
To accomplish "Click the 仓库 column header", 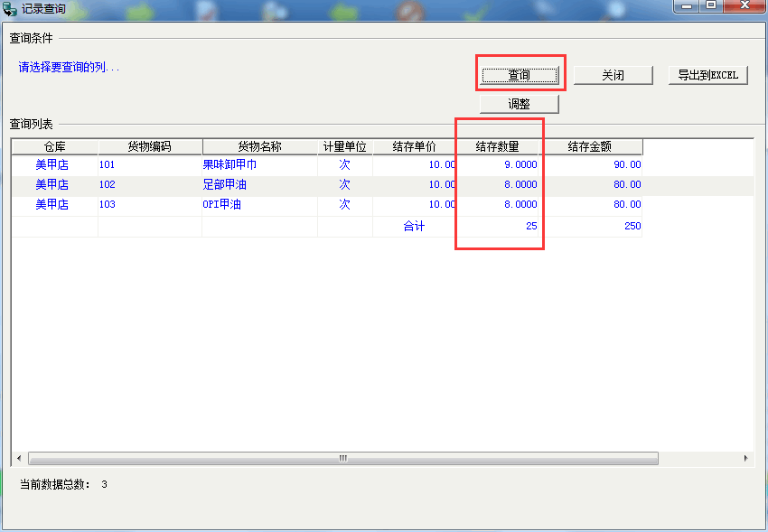I will point(55,146).
